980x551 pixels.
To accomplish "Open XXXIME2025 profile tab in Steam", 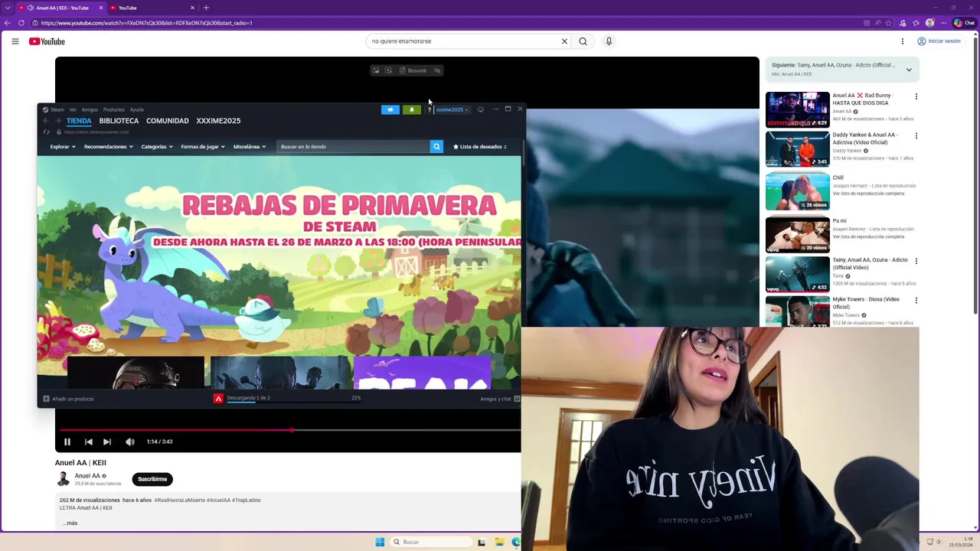I will click(x=218, y=121).
